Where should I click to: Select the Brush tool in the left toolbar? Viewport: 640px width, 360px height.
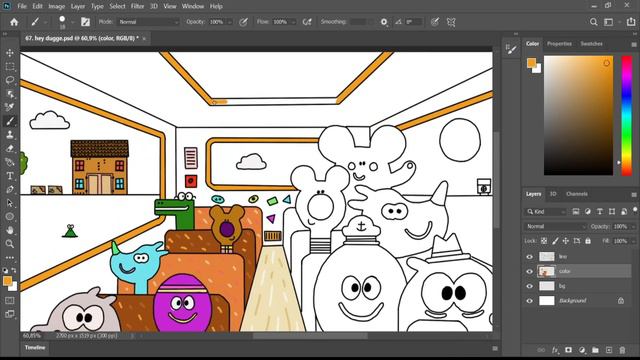click(10, 121)
